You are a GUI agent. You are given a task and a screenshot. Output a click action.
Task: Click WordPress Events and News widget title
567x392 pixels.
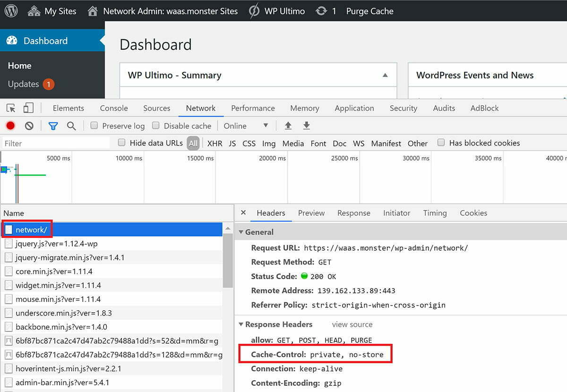(475, 75)
